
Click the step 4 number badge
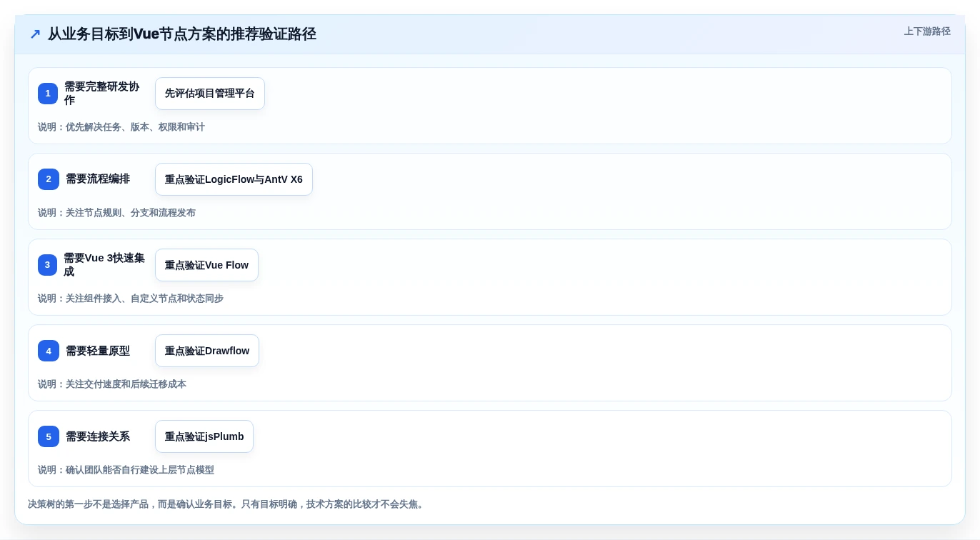pos(49,351)
